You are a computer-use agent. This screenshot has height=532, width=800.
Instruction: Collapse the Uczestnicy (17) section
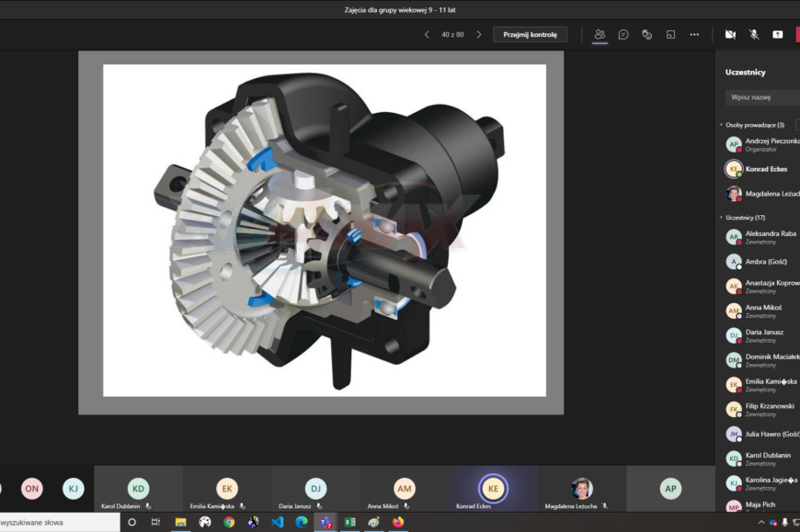point(722,218)
